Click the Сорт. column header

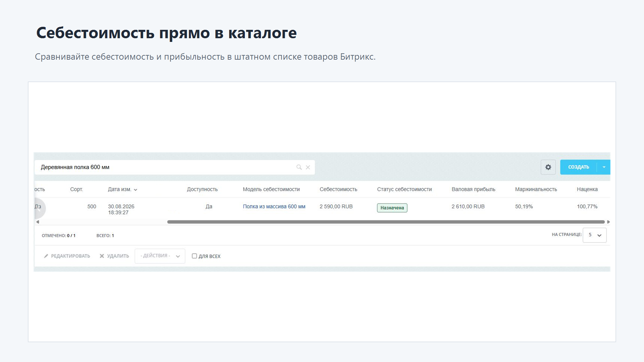76,189
